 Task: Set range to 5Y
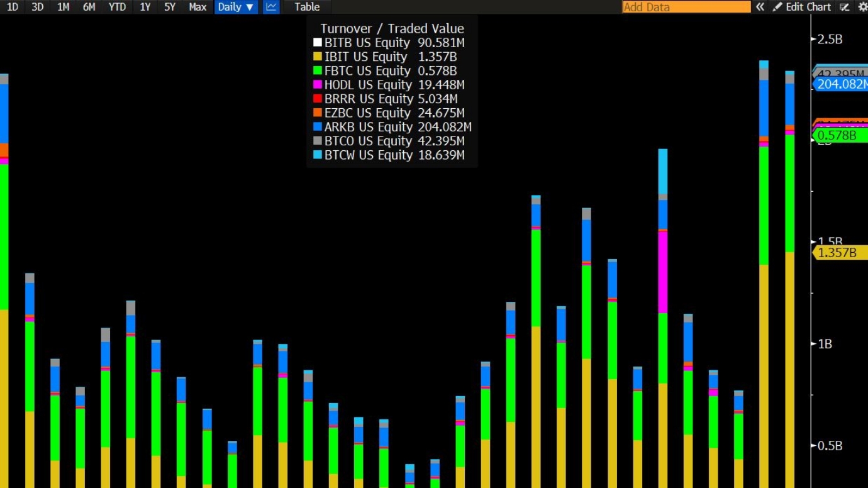170,7
